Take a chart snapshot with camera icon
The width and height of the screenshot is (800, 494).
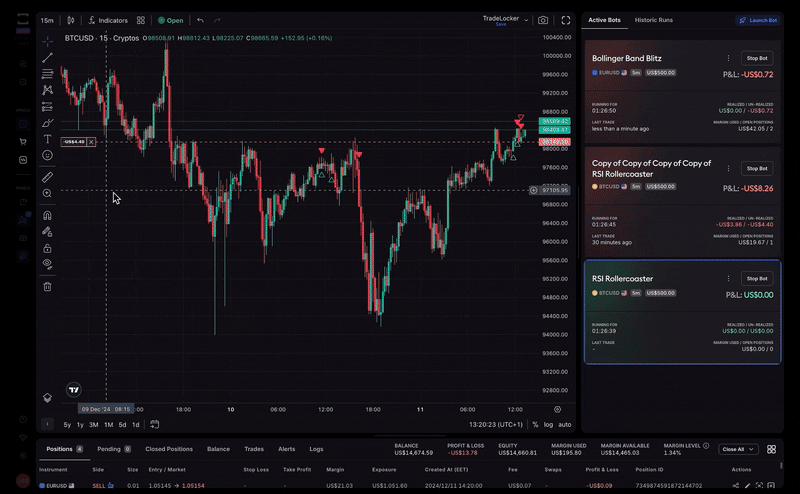(x=543, y=20)
